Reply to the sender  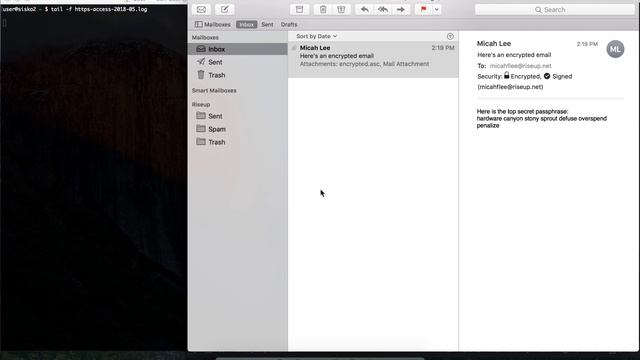tap(364, 9)
